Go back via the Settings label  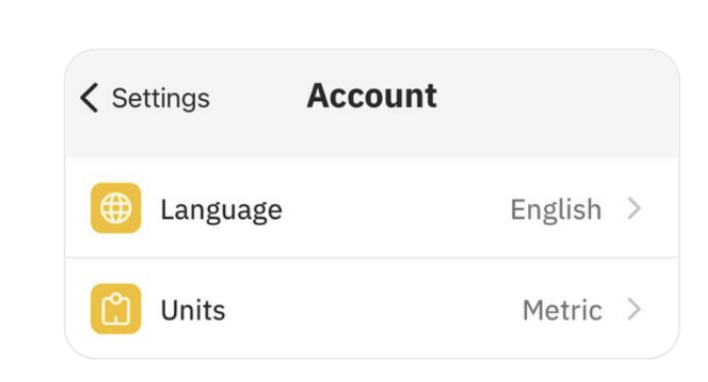point(161,98)
